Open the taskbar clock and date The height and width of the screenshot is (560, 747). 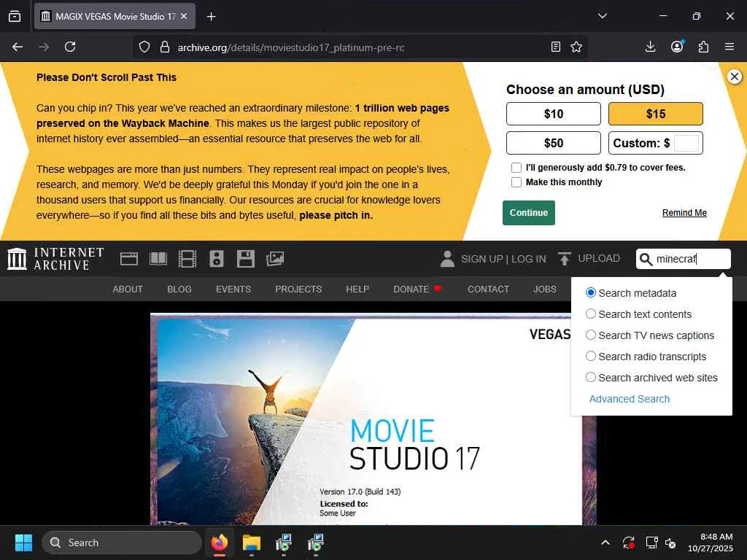coord(710,542)
